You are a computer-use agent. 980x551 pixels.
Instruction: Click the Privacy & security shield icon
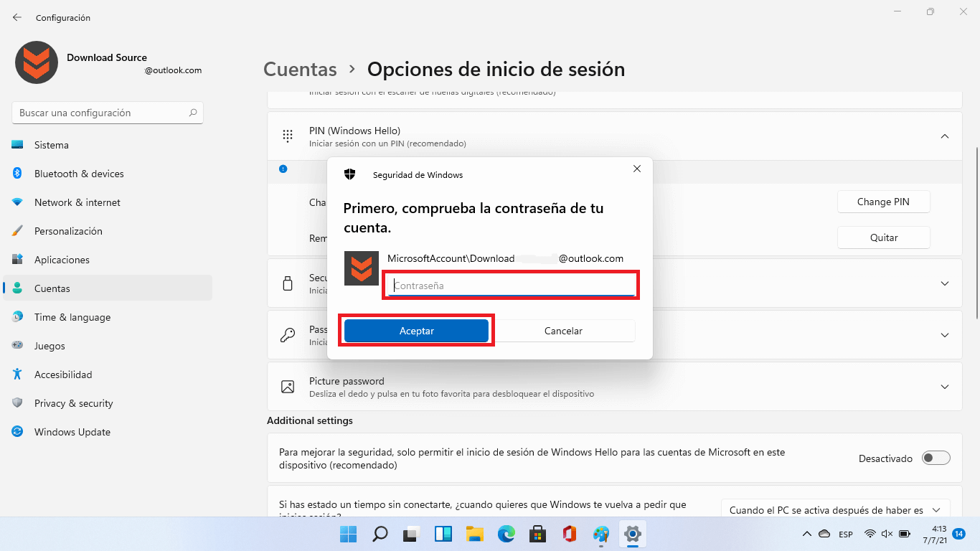click(17, 403)
